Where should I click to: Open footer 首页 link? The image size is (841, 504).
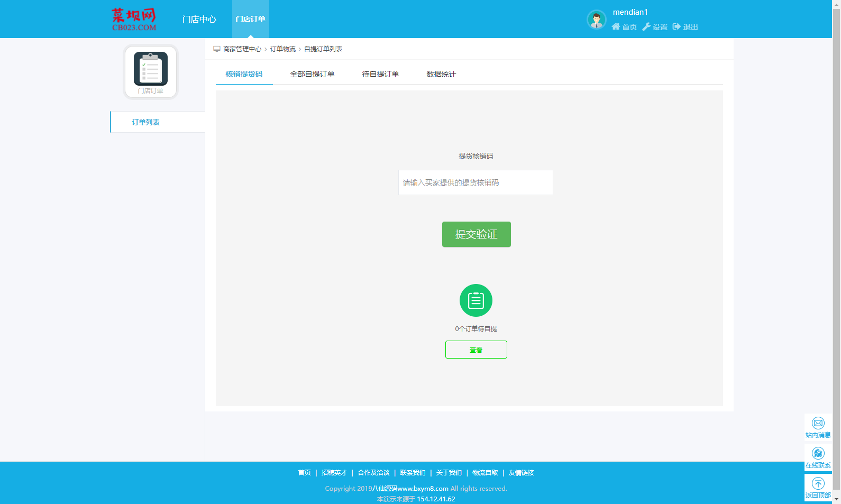305,473
